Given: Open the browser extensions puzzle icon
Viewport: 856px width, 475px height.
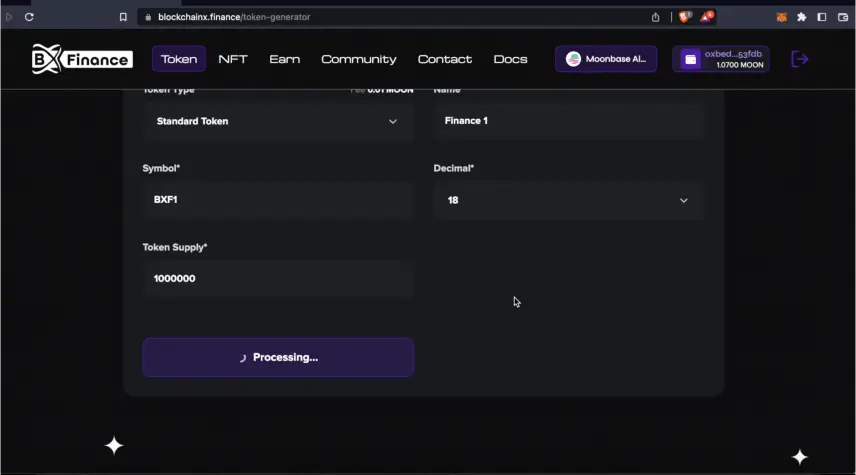Looking at the screenshot, I should [801, 17].
